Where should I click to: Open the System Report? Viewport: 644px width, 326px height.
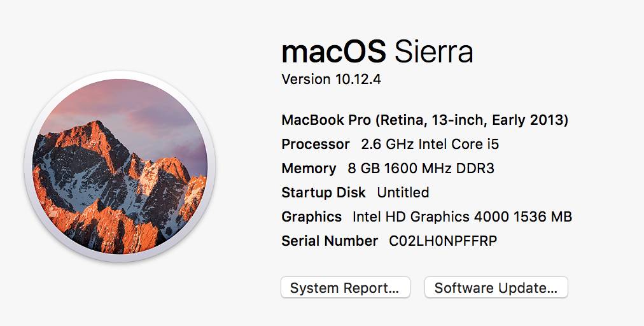click(x=345, y=287)
